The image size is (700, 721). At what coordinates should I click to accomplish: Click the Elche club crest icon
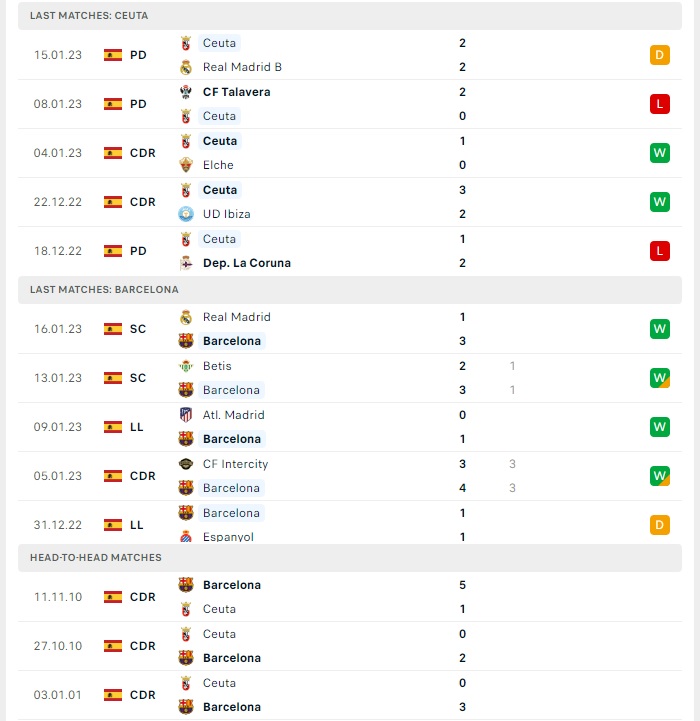click(x=186, y=165)
